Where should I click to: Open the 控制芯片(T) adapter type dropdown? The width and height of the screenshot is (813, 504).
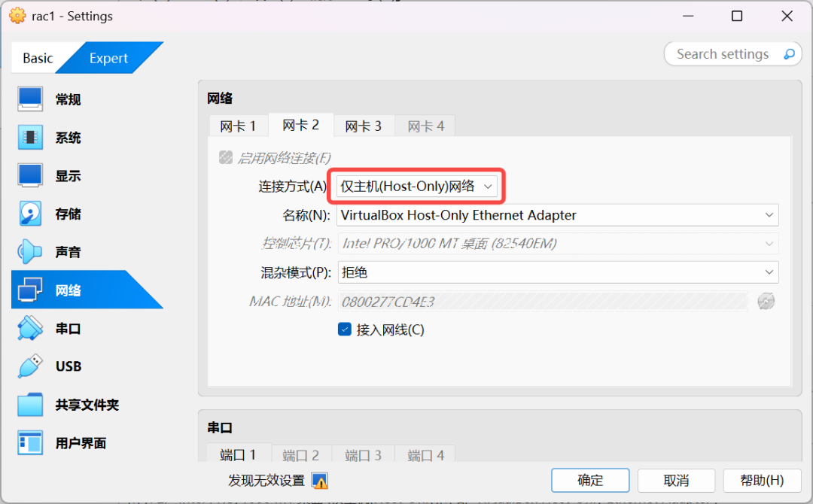point(558,244)
